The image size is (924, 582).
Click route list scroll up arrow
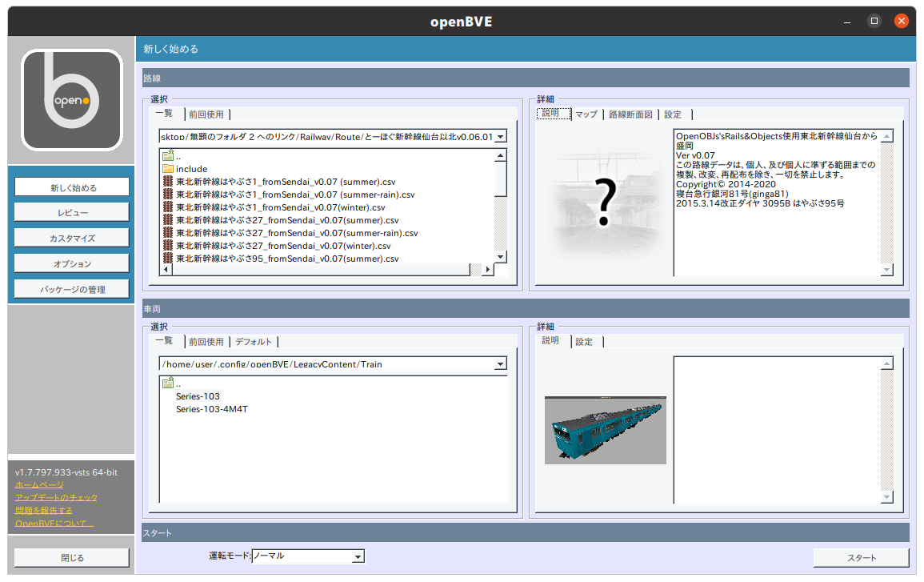pyautogui.click(x=500, y=155)
